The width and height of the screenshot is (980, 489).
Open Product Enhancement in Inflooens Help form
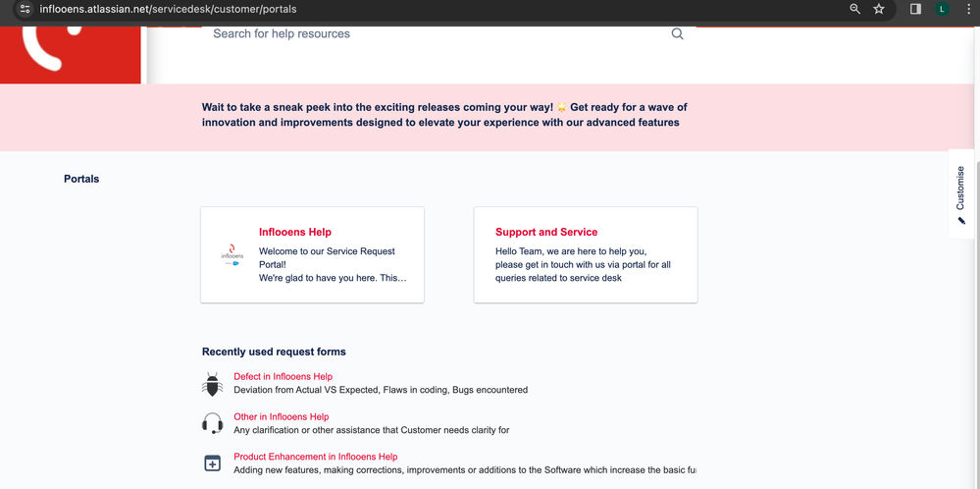tap(316, 457)
